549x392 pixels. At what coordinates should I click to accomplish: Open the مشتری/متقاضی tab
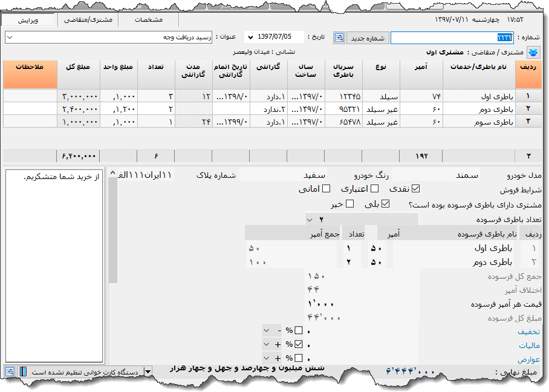[x=88, y=20]
